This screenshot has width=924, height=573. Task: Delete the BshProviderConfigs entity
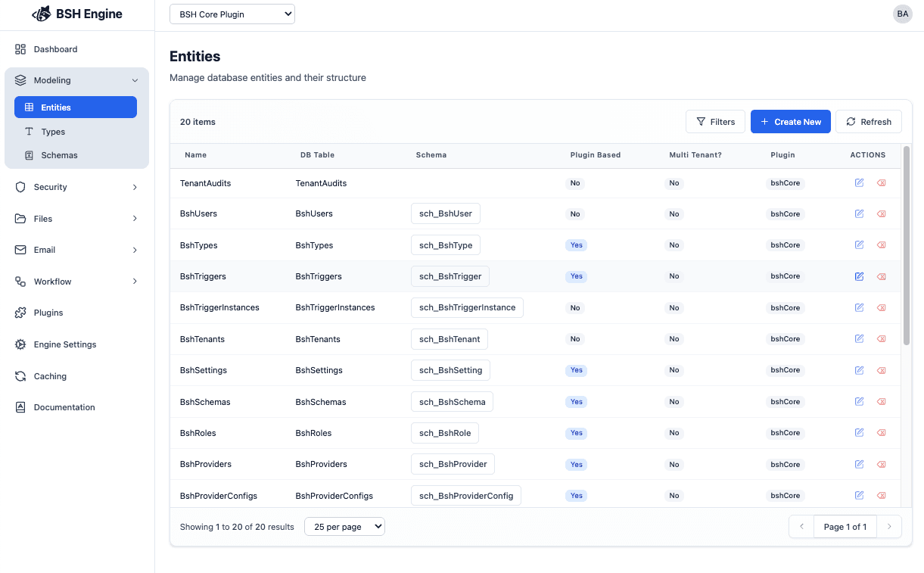point(881,496)
